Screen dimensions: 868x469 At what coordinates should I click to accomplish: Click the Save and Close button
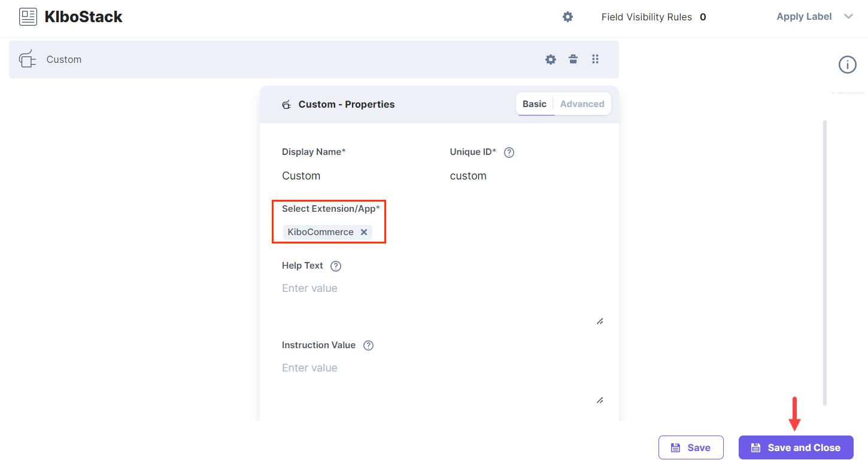tap(796, 447)
